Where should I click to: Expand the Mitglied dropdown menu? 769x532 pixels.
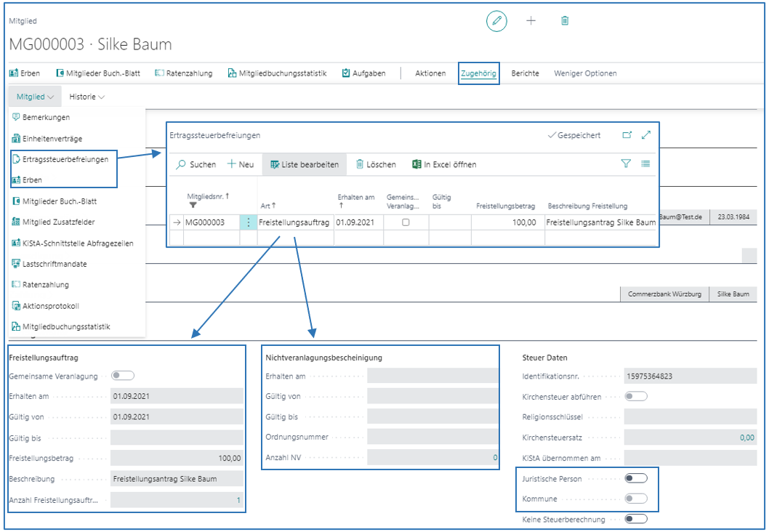click(x=35, y=97)
